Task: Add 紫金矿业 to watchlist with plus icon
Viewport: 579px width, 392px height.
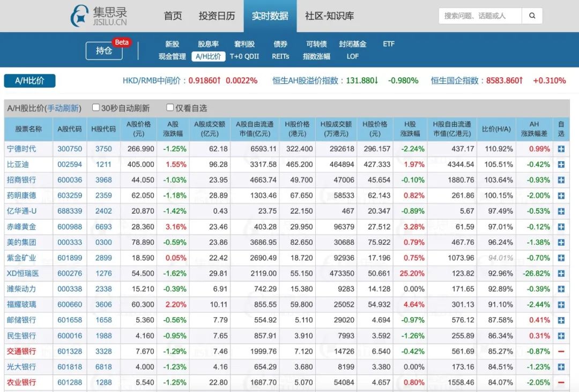Action: pyautogui.click(x=561, y=258)
